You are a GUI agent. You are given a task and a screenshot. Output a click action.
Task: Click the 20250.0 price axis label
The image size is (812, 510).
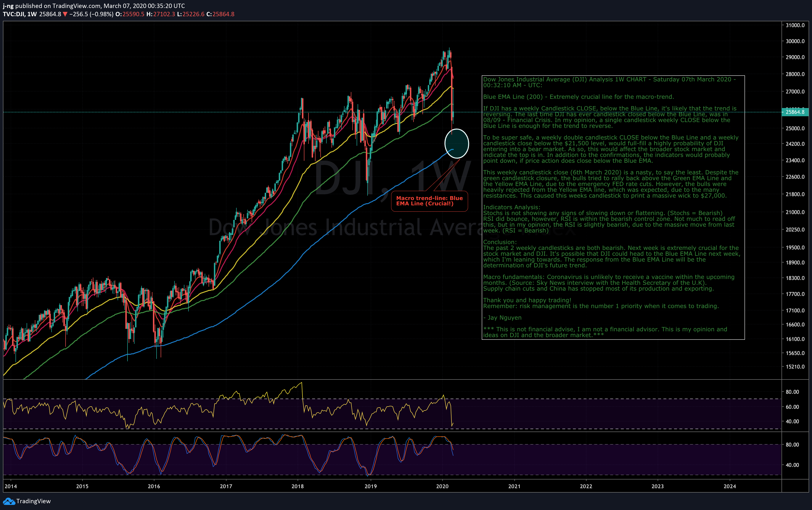(x=795, y=229)
